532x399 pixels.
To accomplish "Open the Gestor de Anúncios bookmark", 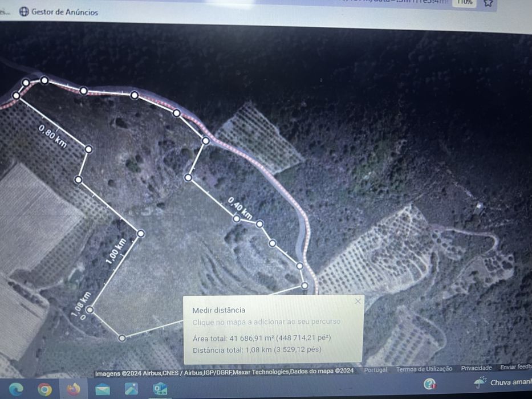I will tap(58, 12).
